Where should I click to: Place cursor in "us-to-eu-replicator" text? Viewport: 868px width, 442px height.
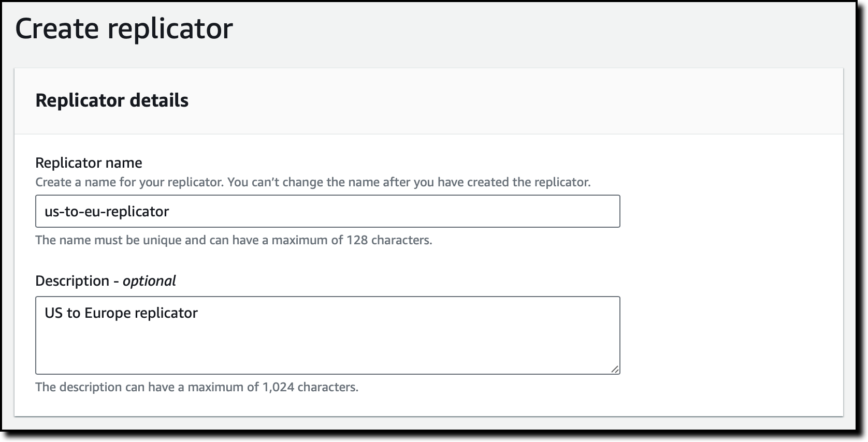coord(107,211)
